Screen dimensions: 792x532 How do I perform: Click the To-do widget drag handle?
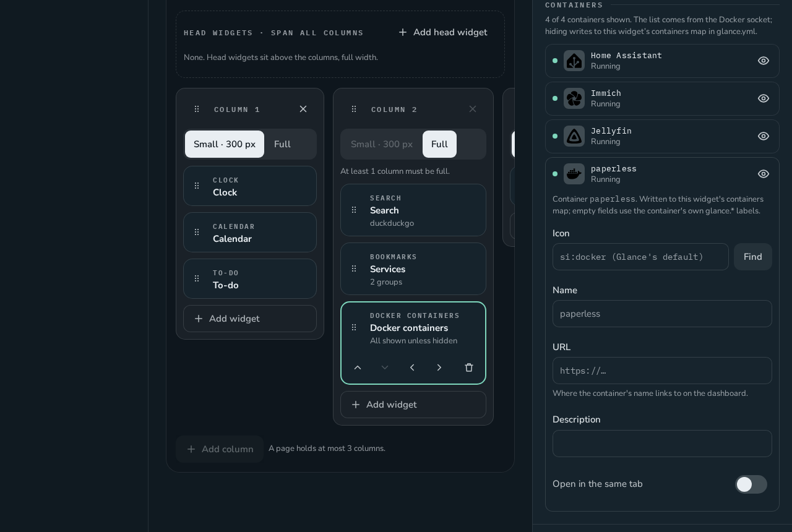tap(197, 278)
